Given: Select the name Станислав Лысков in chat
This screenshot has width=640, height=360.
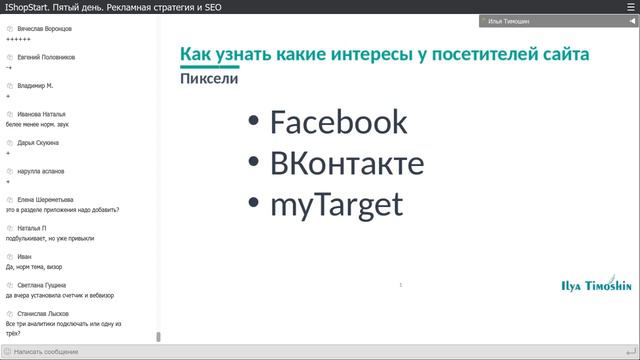Looking at the screenshot, I should coord(43,314).
